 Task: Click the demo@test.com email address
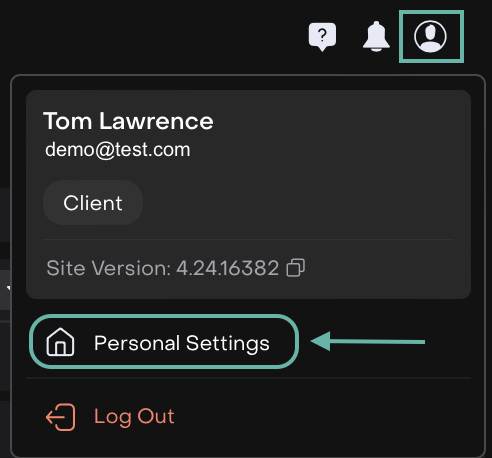(118, 149)
